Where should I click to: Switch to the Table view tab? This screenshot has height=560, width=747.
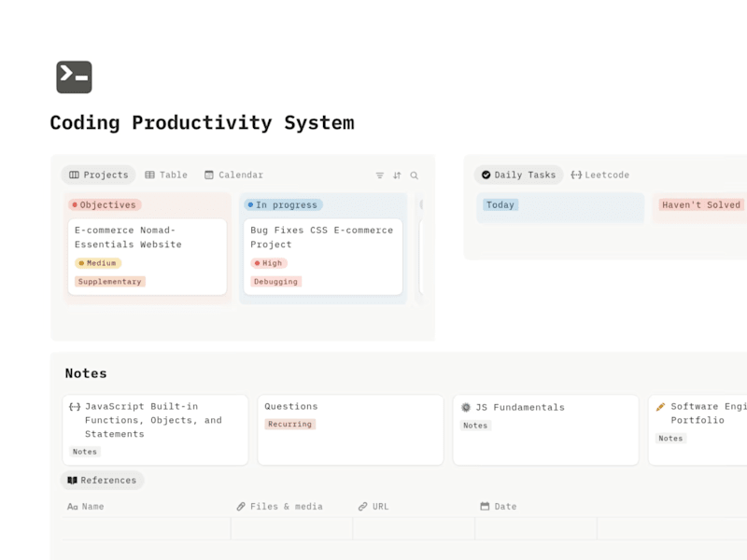coord(166,175)
